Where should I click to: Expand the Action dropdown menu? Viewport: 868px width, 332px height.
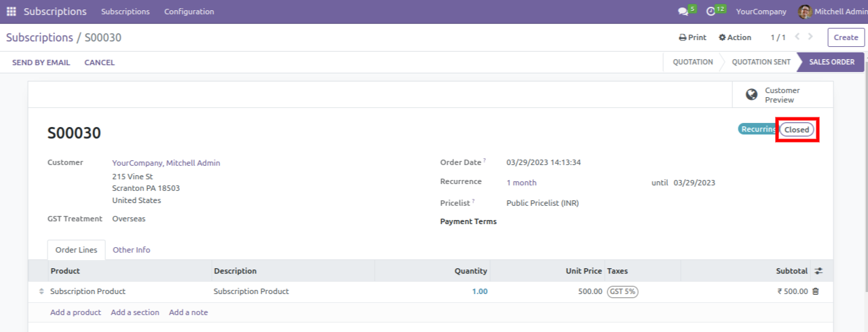pos(735,37)
